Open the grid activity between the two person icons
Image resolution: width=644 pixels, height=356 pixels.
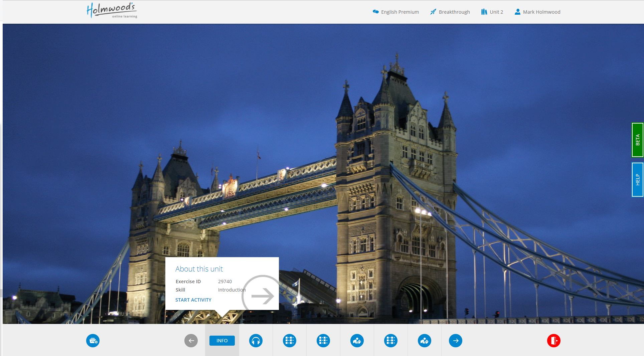click(391, 341)
